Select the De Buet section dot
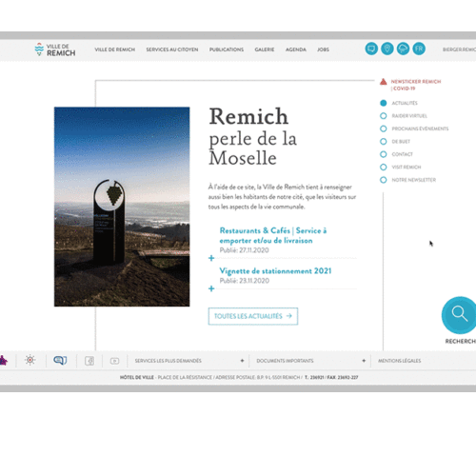The width and height of the screenshot is (476, 476). (x=384, y=141)
